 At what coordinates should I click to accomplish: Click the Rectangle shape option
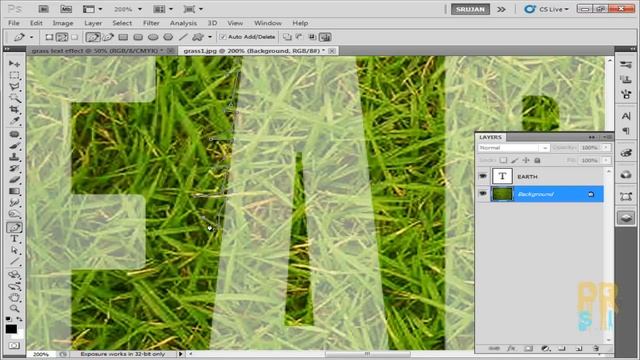(123, 37)
